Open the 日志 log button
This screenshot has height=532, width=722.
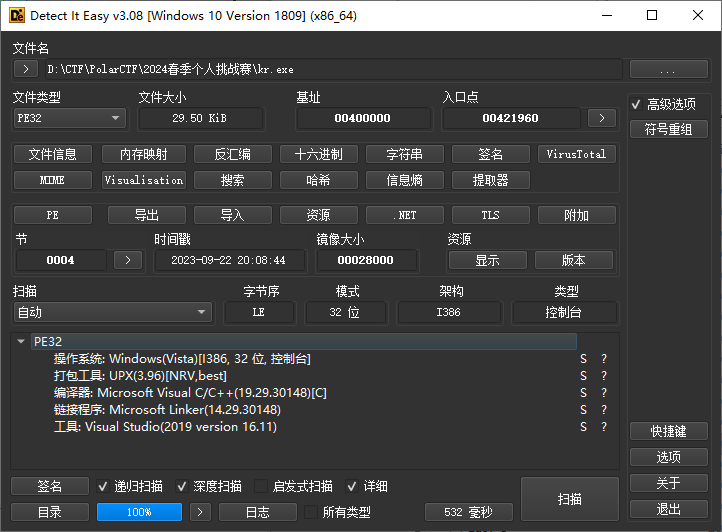point(258,512)
